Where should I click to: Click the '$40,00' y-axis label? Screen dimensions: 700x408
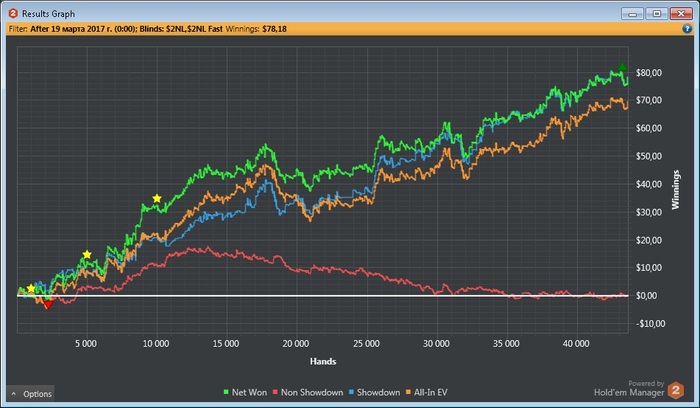[x=649, y=184]
